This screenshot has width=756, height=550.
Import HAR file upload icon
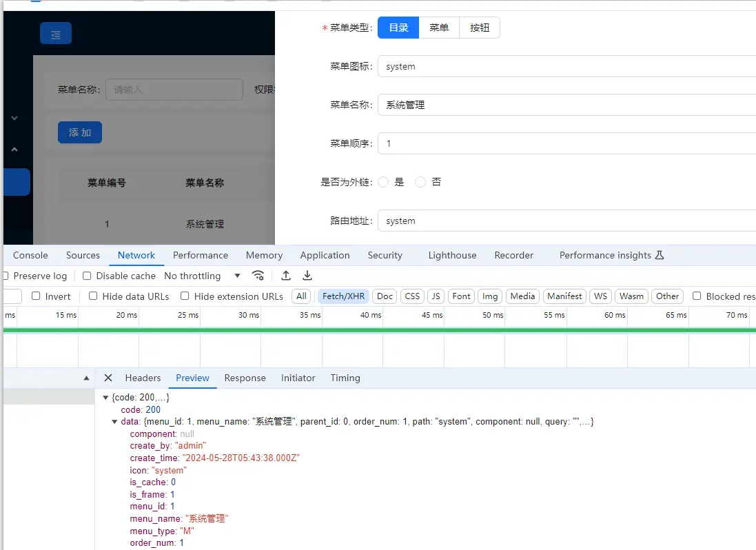[x=286, y=276]
